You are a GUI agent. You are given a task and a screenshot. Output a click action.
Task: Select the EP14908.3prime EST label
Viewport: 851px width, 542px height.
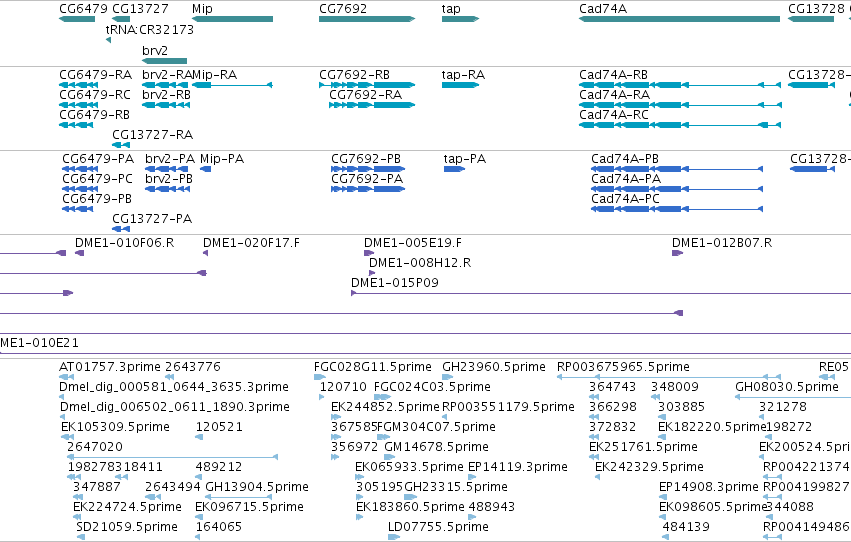click(x=708, y=487)
